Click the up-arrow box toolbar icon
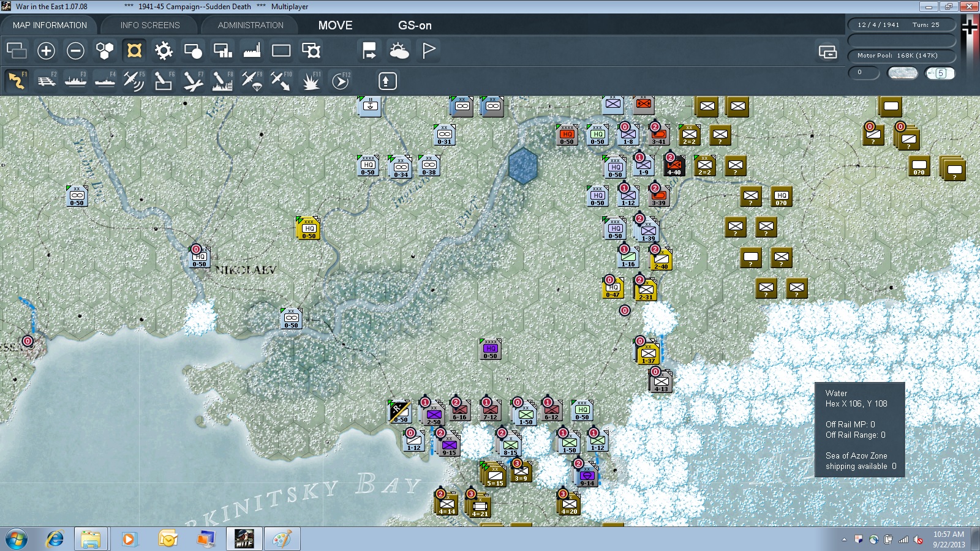 (x=387, y=81)
